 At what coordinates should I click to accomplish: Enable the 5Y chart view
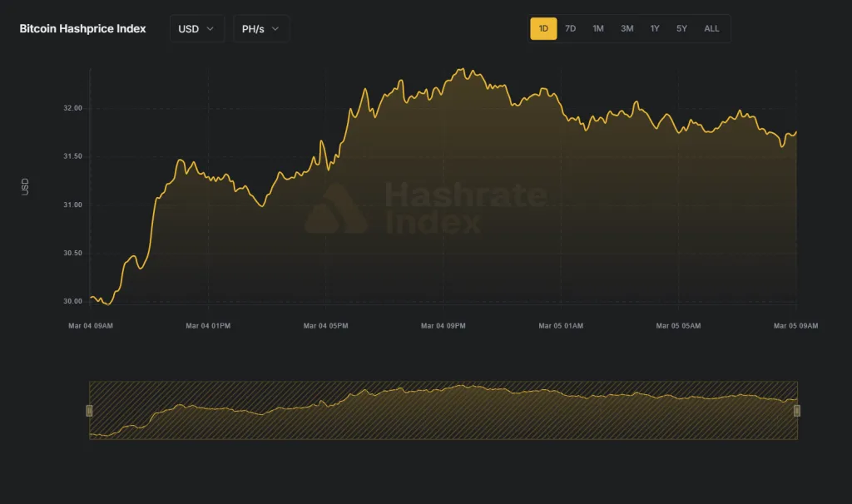[681, 27]
